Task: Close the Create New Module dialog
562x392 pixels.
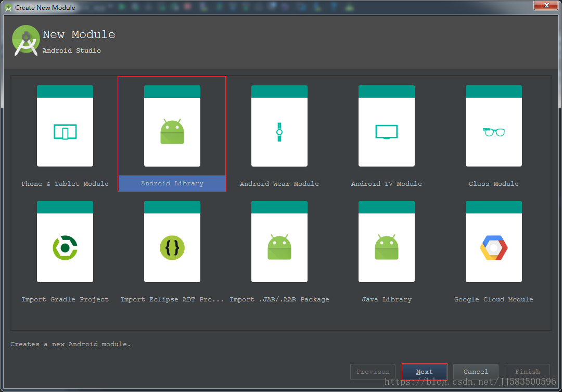Action: 546,5
